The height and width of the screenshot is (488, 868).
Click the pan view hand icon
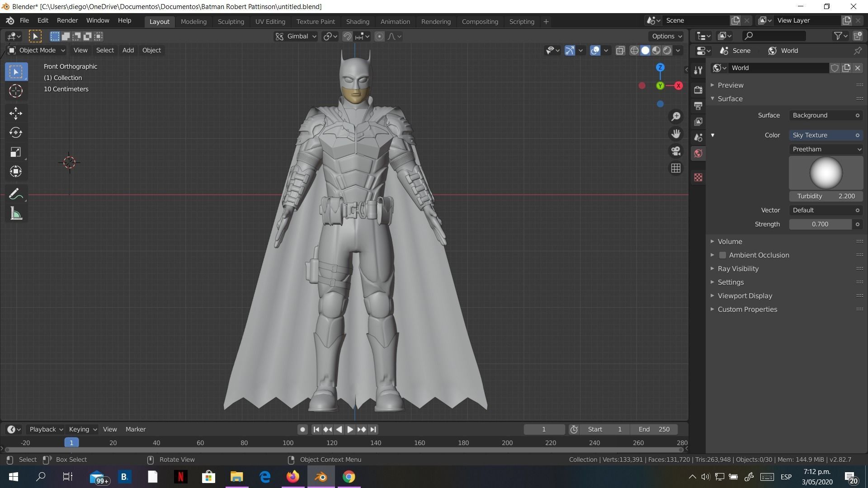[x=676, y=134]
